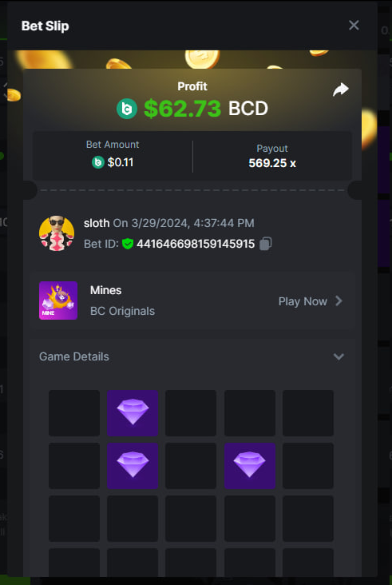
Task: Copy the Bet ID with copy icon
Action: pos(266,244)
